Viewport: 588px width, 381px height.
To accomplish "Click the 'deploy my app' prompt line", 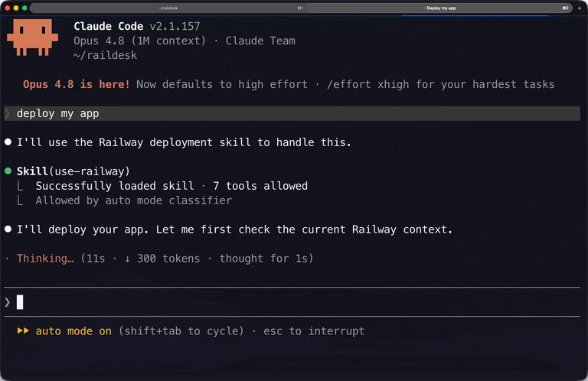I will coord(292,113).
